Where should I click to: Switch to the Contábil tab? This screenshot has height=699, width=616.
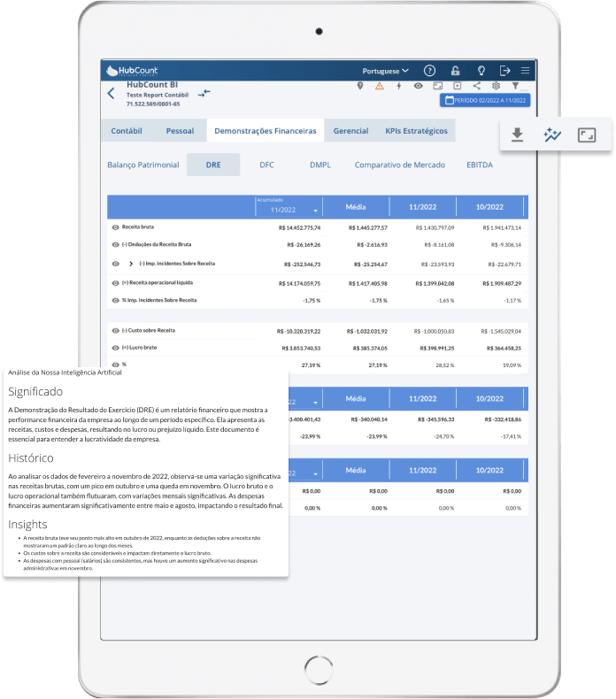pyautogui.click(x=127, y=131)
